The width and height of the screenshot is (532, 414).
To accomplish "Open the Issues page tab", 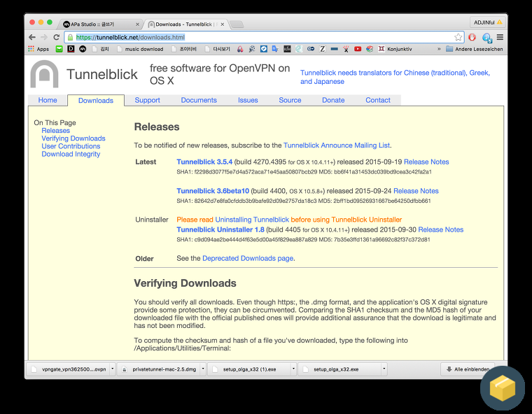I will [248, 100].
